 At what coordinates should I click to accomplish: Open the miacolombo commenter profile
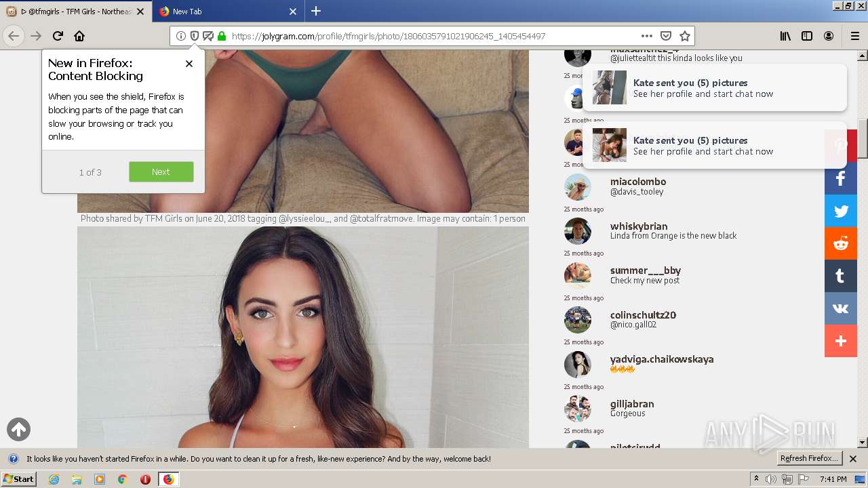coord(638,182)
